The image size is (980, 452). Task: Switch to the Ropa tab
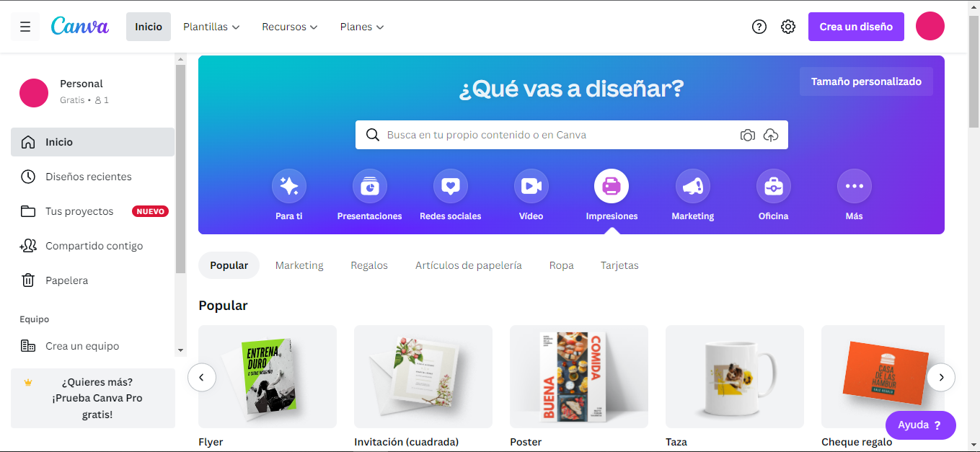[x=562, y=265]
